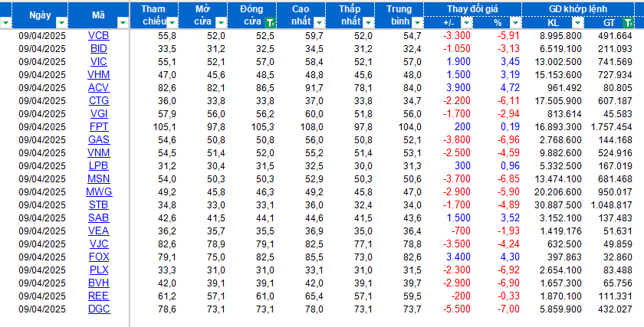The width and height of the screenshot is (644, 327).
Task: Open the VCB stock link
Action: coord(99,36)
